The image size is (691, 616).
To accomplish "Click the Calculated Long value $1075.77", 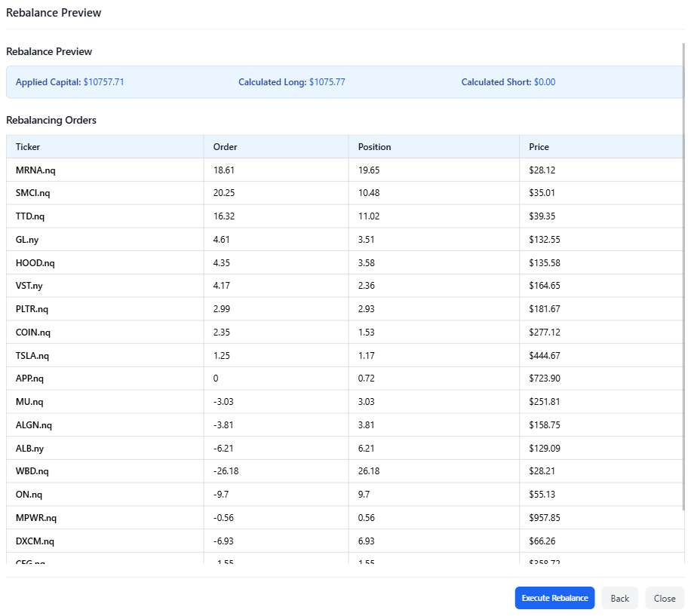I will [327, 82].
